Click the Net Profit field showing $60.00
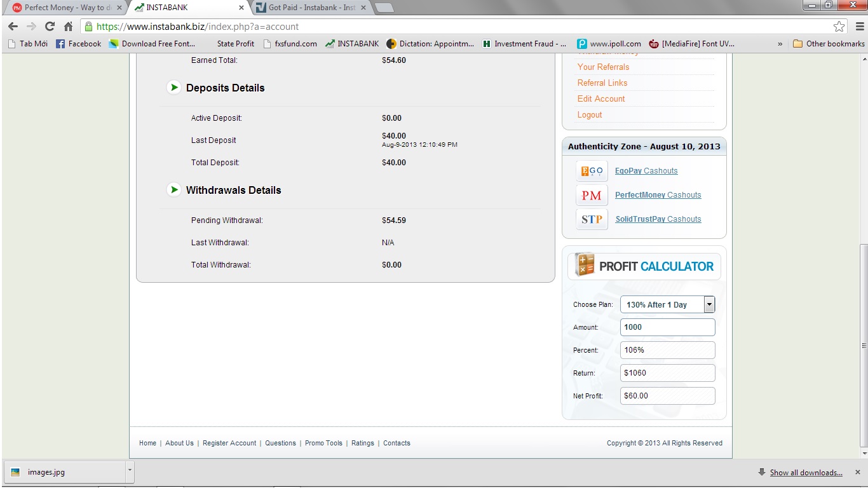Image resolution: width=868 pixels, height=488 pixels. click(667, 396)
